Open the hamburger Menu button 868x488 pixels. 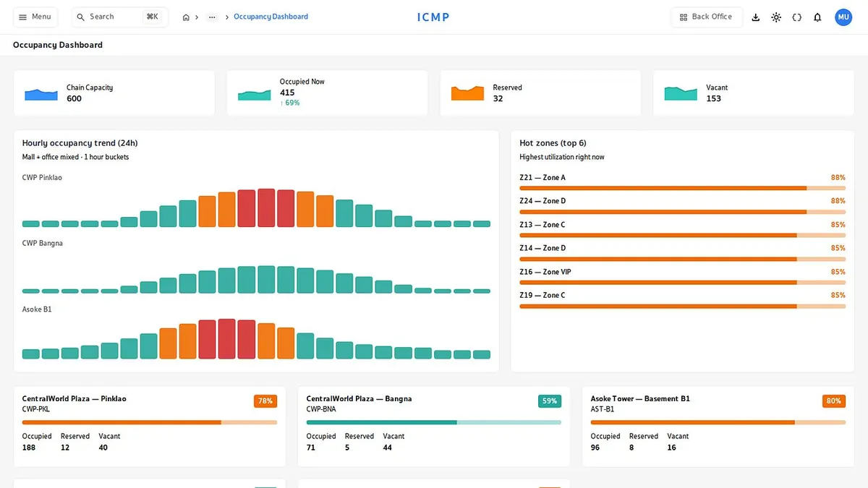(35, 17)
